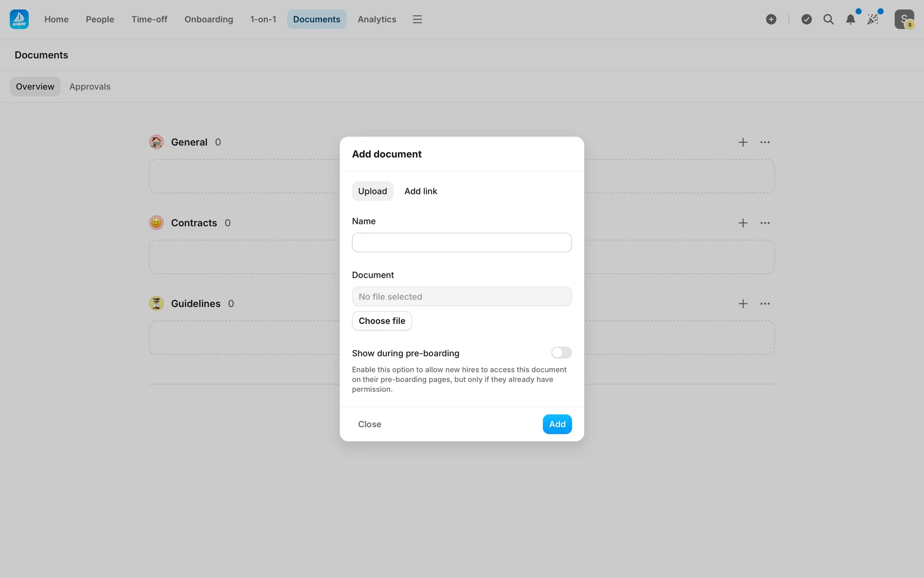Click the plus circle create icon
Viewport: 924px width, 578px height.
pyautogui.click(x=771, y=19)
